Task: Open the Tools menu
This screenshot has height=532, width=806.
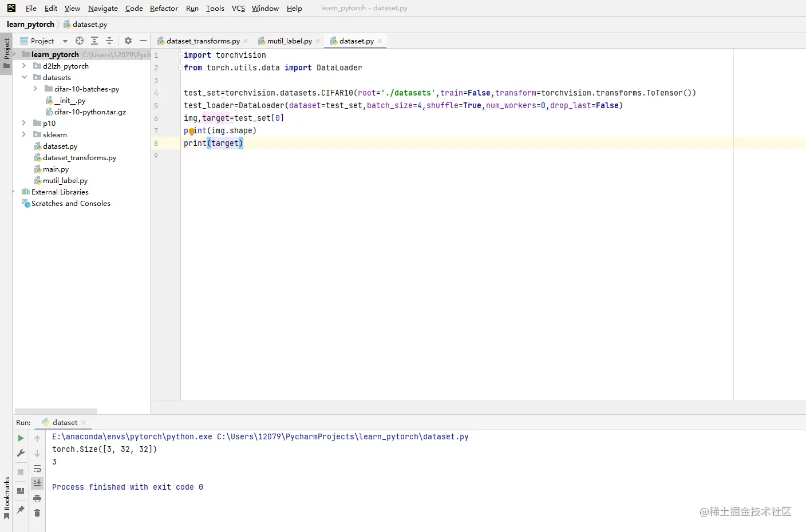Action: coord(215,9)
